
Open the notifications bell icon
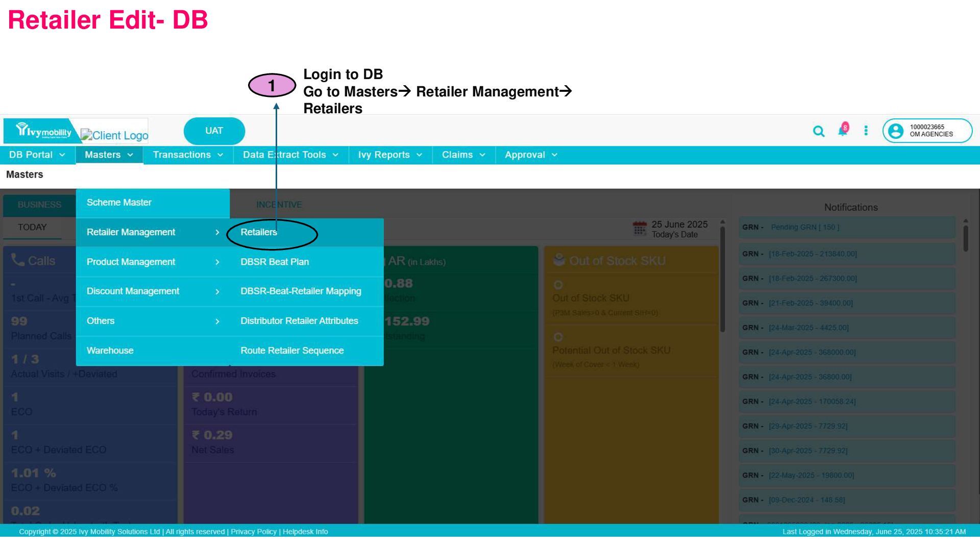point(843,130)
